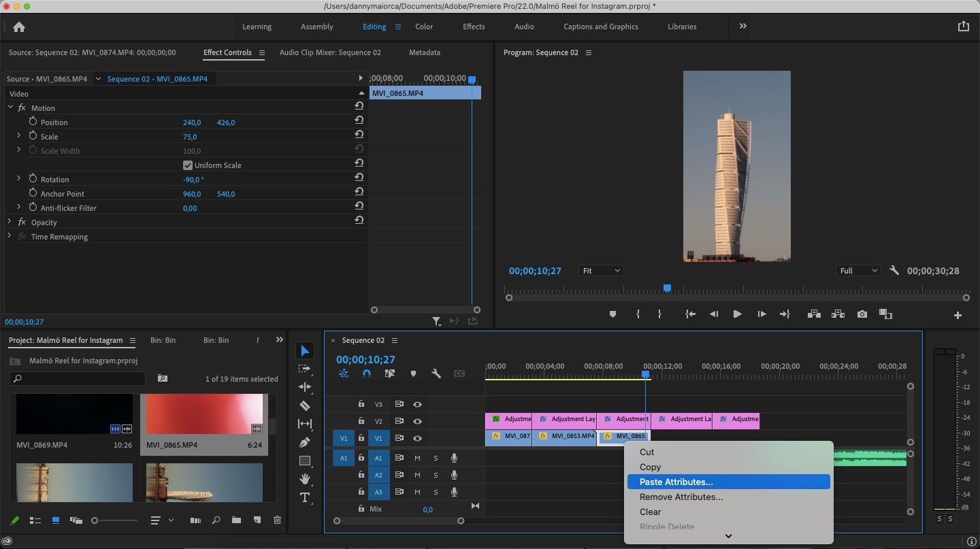Select the Hand tool

click(305, 479)
